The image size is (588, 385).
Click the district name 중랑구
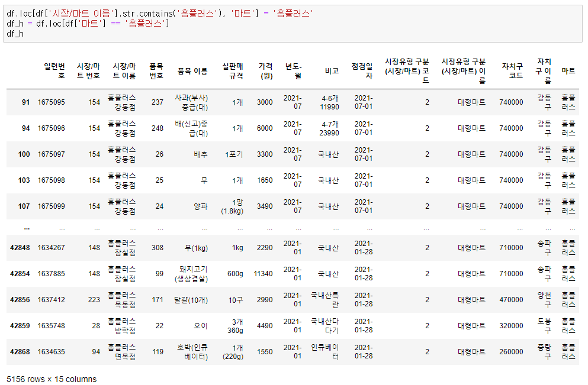(544, 352)
